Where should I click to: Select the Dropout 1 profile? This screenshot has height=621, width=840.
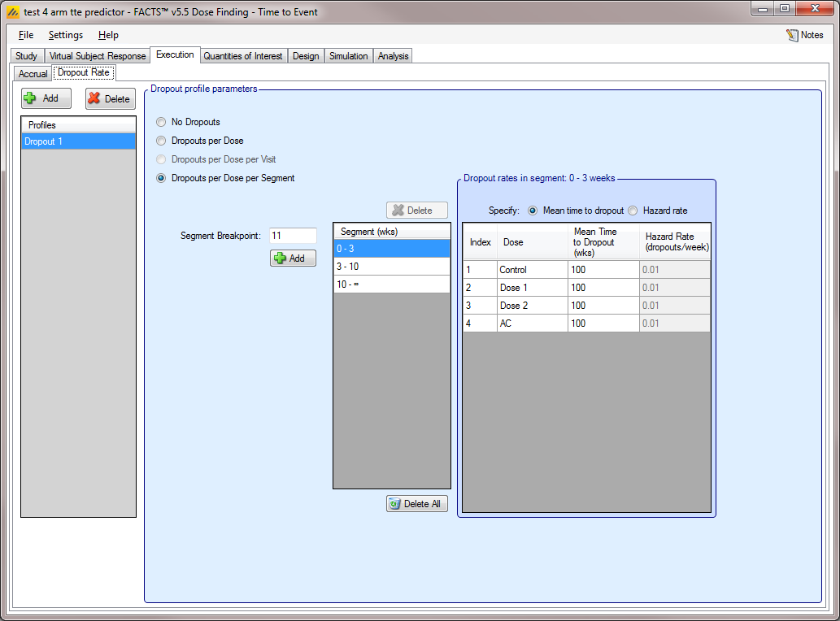78,141
